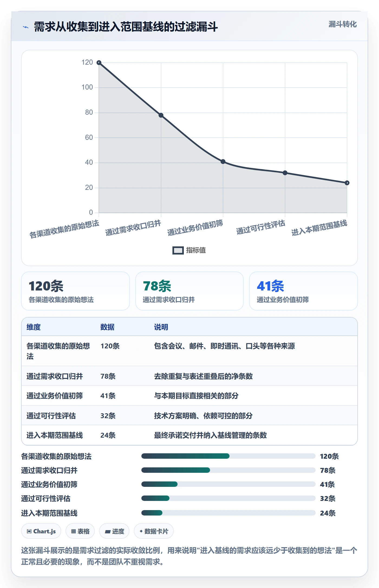Click the diamond icon in 数据卡片 chip
The height and width of the screenshot is (588, 379).
tap(141, 531)
